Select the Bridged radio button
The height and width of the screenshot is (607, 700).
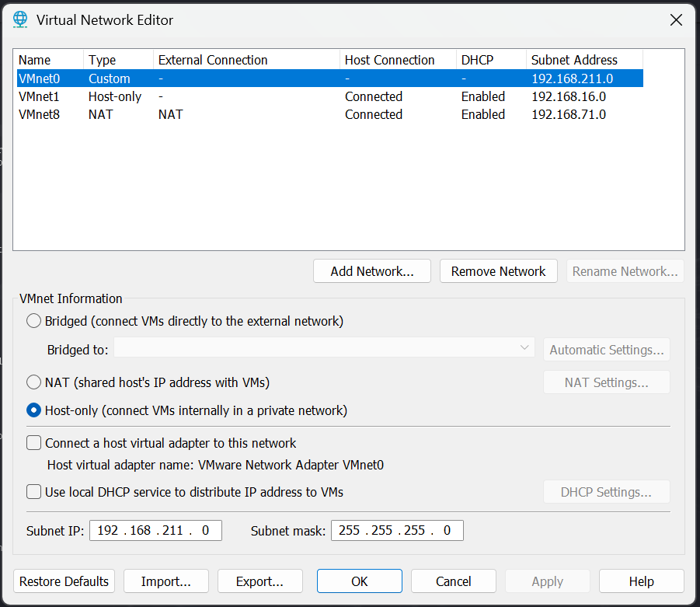(x=33, y=321)
